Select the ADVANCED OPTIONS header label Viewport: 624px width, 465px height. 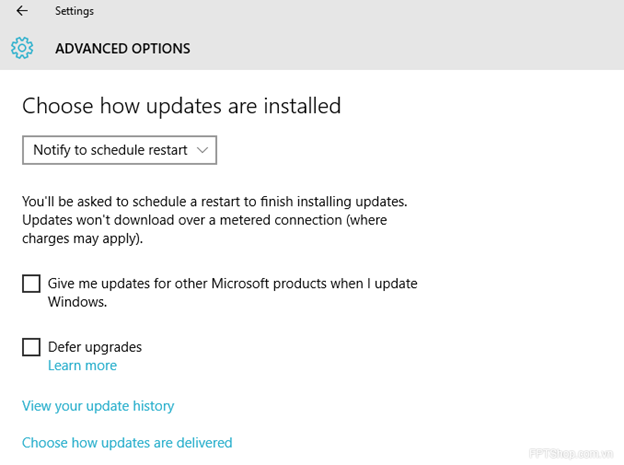[123, 49]
